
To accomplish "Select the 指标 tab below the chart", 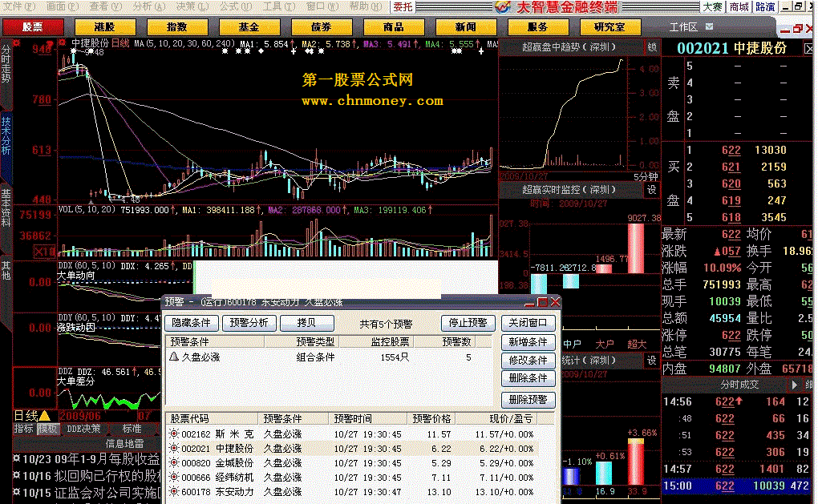I will 24,429.
